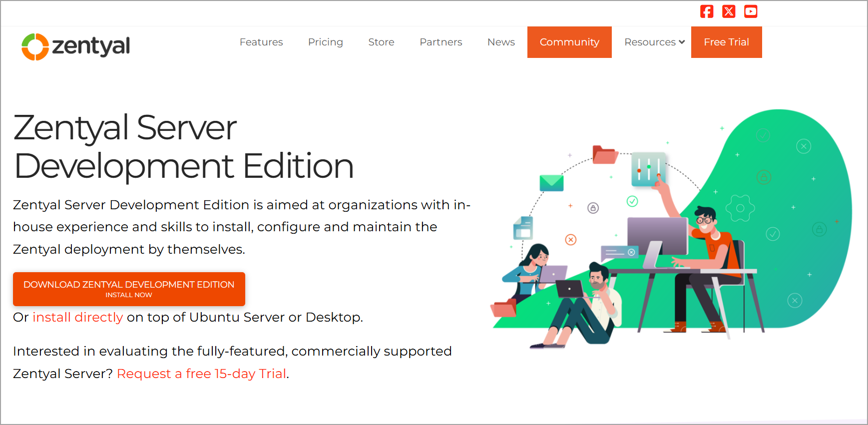
Task: Follow the 'install directly' link
Action: (77, 317)
